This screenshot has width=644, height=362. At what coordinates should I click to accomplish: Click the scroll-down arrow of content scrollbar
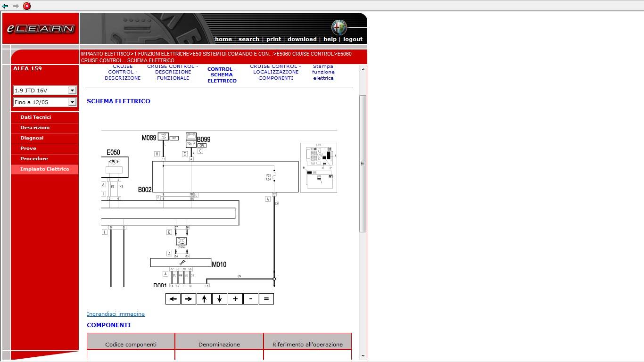[363, 356]
